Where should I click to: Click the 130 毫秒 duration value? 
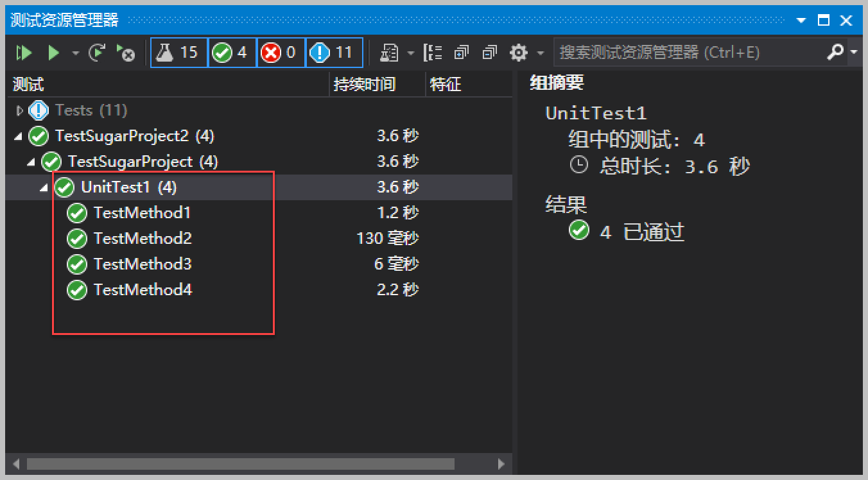click(x=388, y=238)
